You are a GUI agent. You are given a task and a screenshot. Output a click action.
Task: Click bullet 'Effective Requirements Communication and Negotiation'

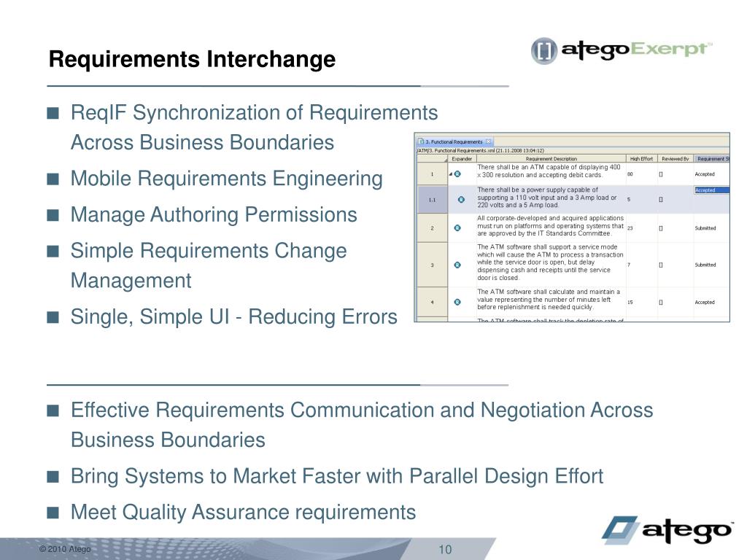[362, 425]
